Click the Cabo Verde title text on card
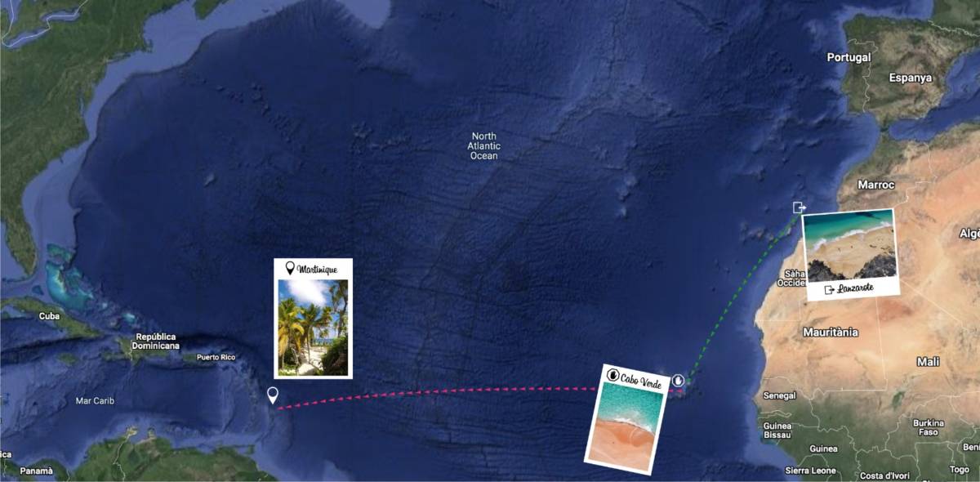 [x=641, y=381]
